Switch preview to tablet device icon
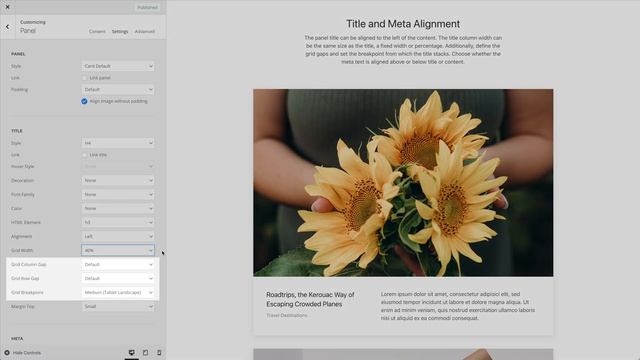This screenshot has width=640, height=360. (145, 353)
